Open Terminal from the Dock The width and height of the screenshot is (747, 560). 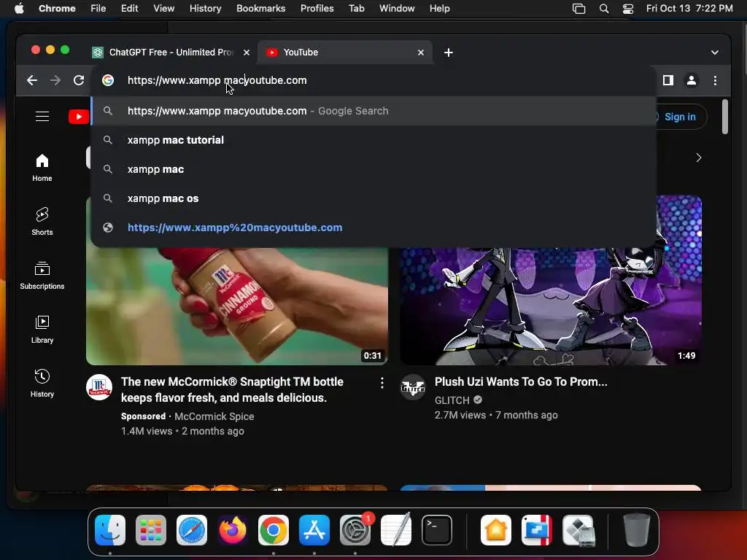pyautogui.click(x=437, y=530)
